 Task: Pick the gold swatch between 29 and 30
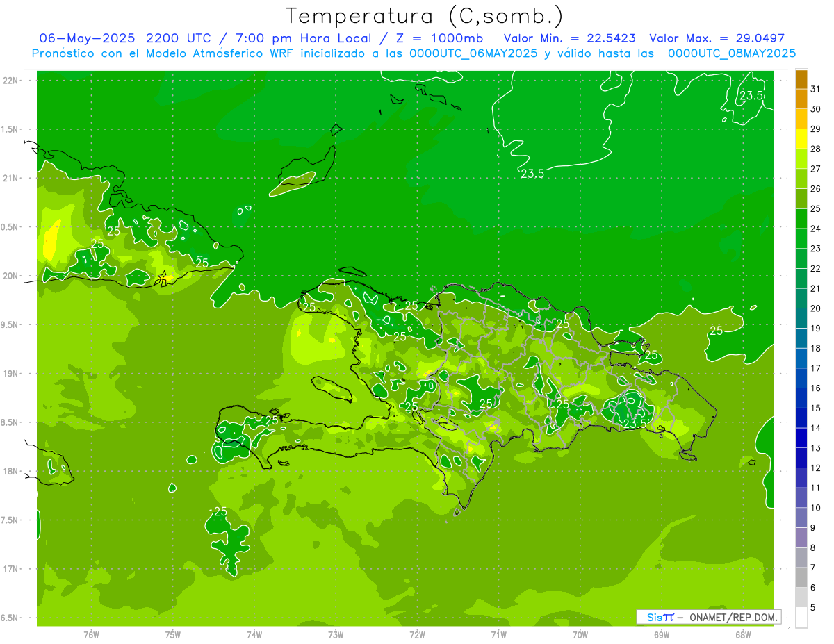(x=801, y=119)
